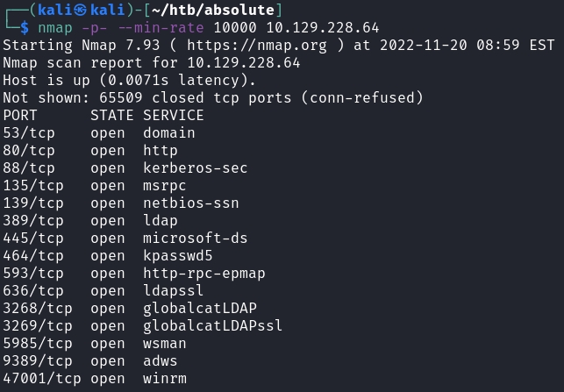Select the winrm service name
This screenshot has width=564, height=392.
pyautogui.click(x=164, y=378)
